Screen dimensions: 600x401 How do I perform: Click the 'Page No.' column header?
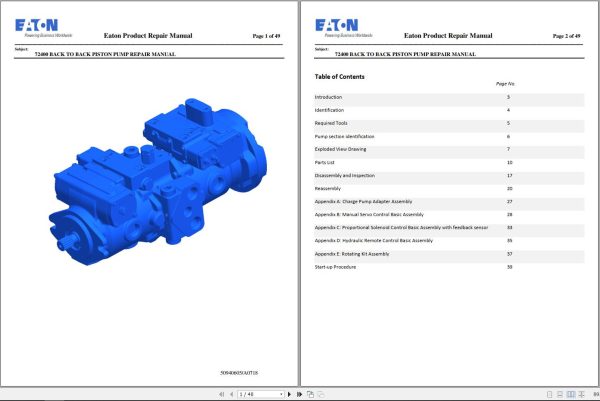505,84
